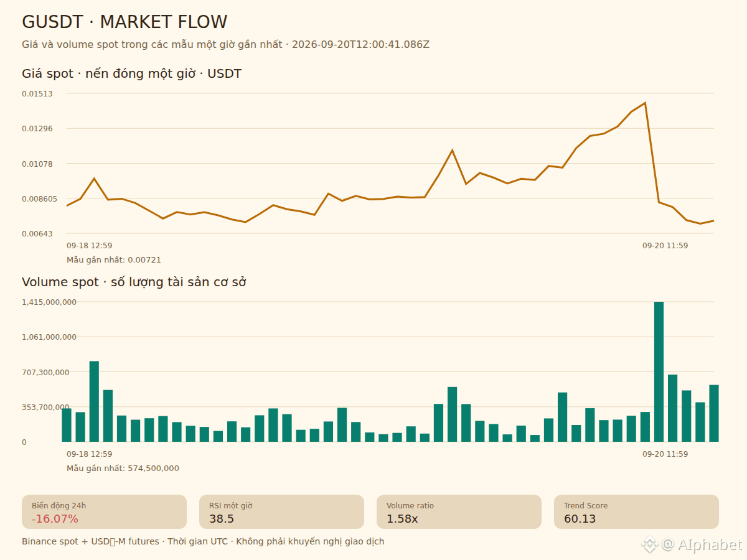Click the Alphabet watermark text

(702, 544)
